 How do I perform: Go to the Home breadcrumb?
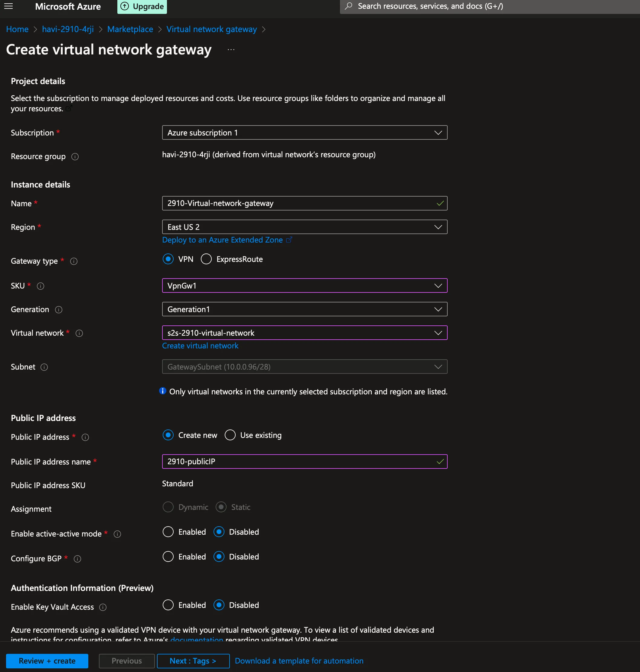[x=17, y=29]
